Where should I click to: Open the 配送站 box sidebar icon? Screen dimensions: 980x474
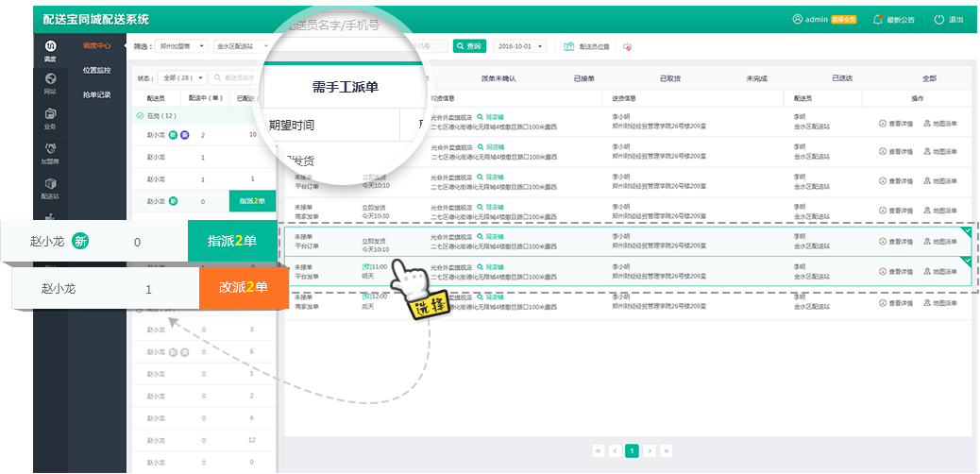[x=50, y=185]
